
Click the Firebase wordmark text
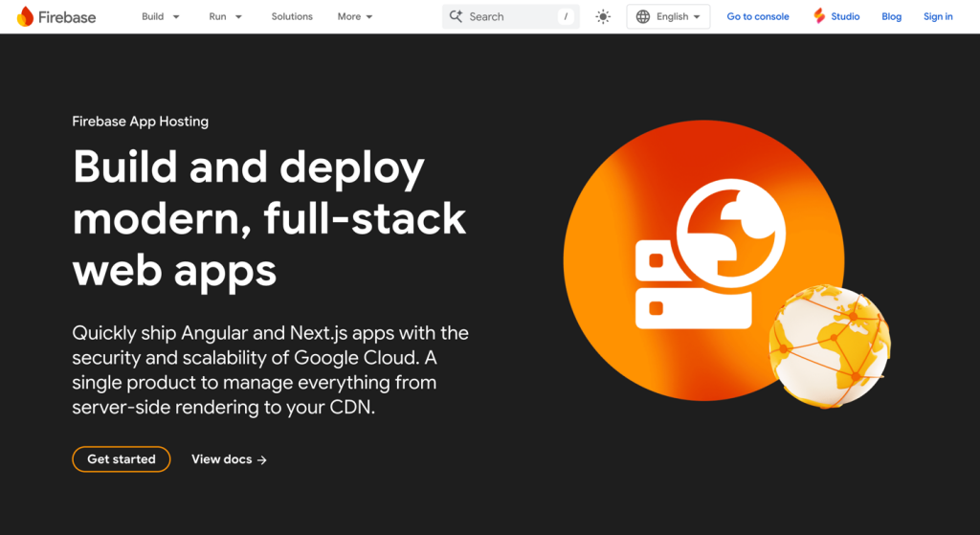pyautogui.click(x=67, y=17)
